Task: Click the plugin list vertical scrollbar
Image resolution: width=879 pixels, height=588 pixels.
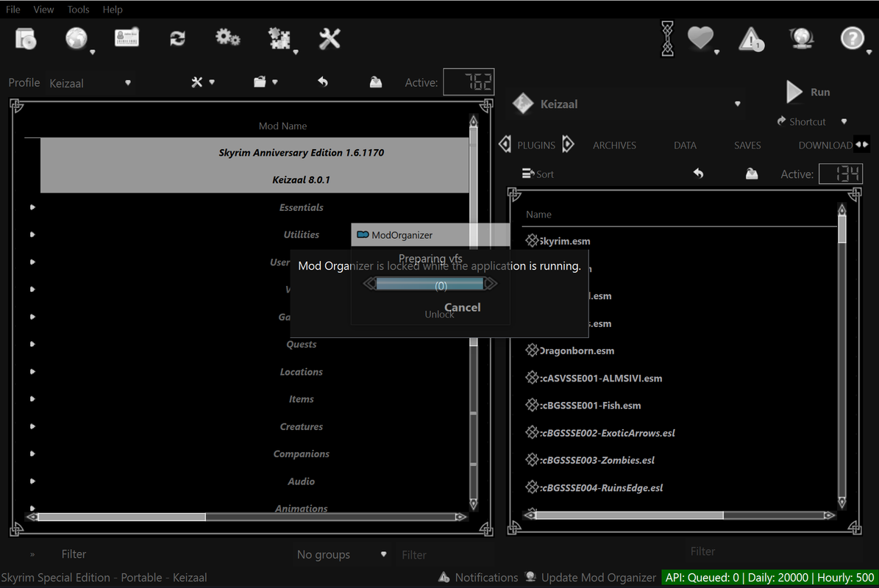Action: tap(841, 356)
